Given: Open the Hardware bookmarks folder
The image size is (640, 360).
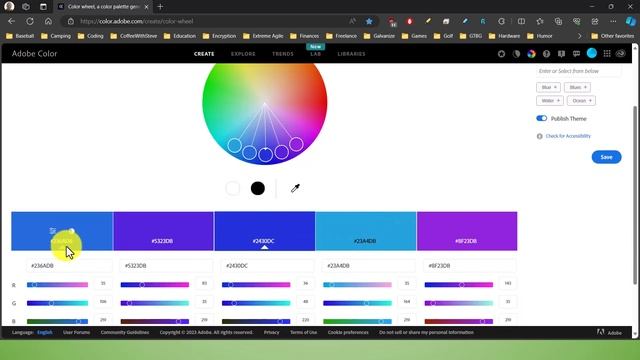Looking at the screenshot, I should click(x=504, y=36).
